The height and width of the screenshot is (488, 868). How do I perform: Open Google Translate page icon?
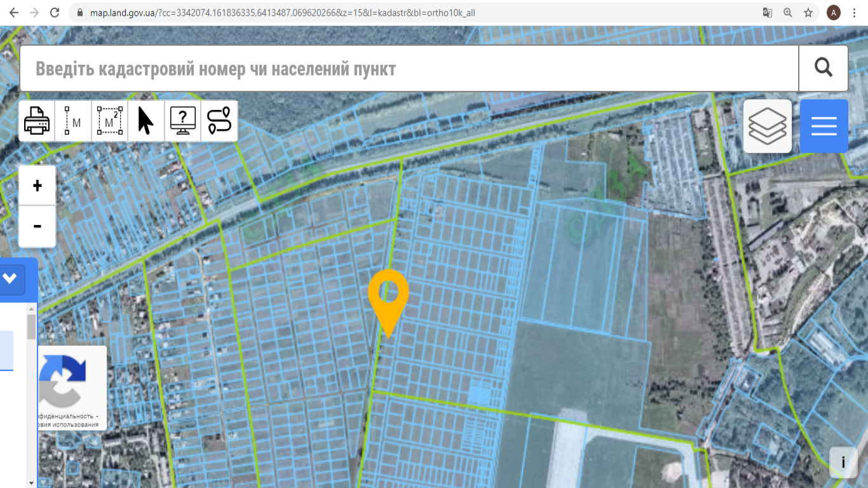[768, 13]
